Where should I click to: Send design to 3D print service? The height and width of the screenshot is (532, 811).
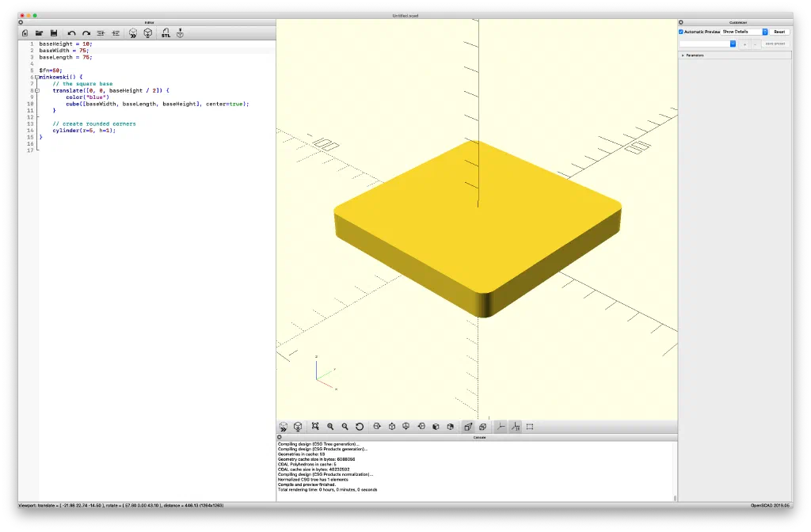click(180, 33)
